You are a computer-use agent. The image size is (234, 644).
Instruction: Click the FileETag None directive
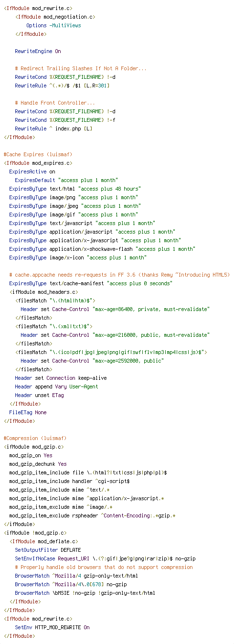(x=28, y=412)
